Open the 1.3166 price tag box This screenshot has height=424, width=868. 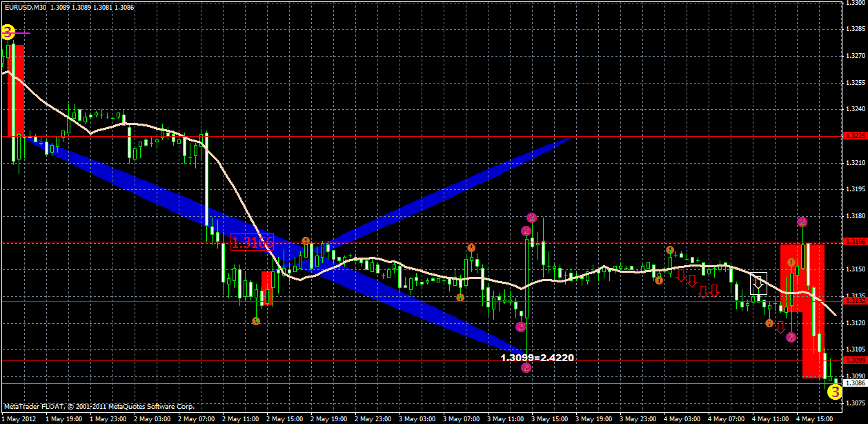[254, 241]
